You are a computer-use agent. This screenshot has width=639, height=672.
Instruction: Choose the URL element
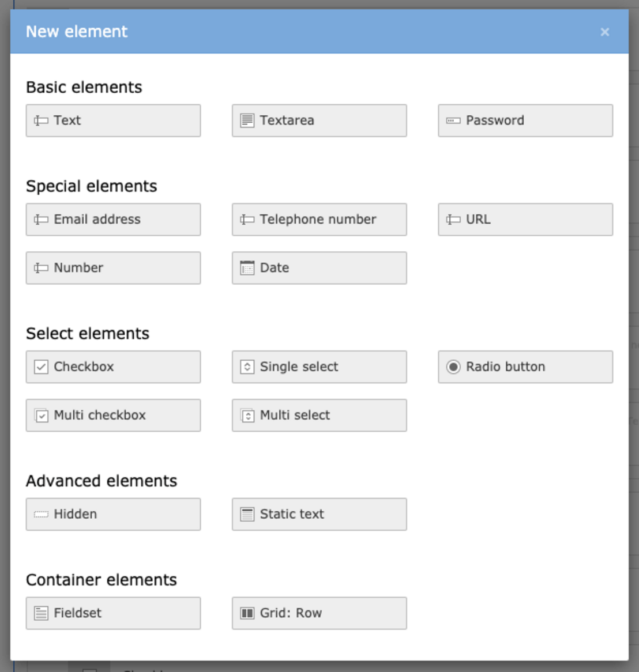[x=525, y=220]
